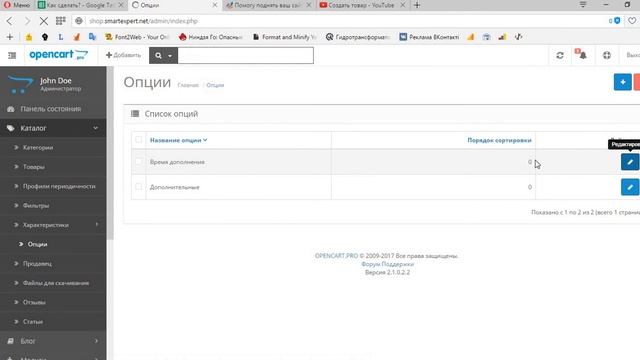Open the support lifebuoy icon
Screen dimensions: 640x360
click(x=607, y=55)
